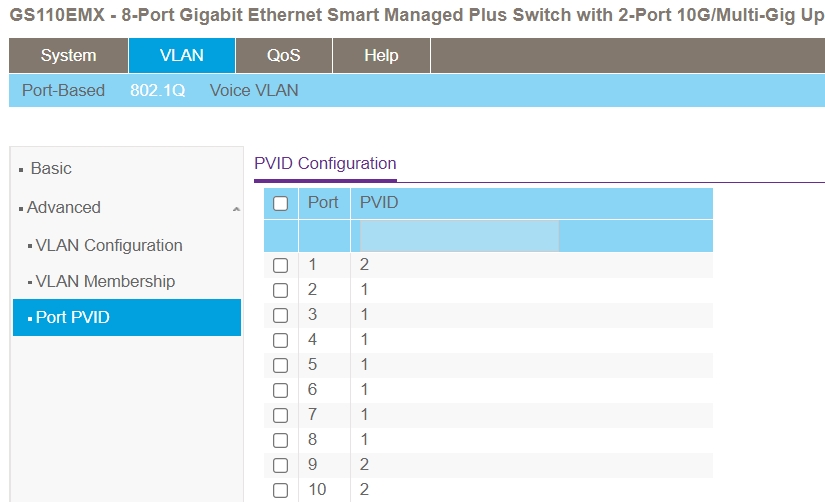This screenshot has height=502, width=825.
Task: Collapse the Advanced section arrow
Action: [x=236, y=209]
